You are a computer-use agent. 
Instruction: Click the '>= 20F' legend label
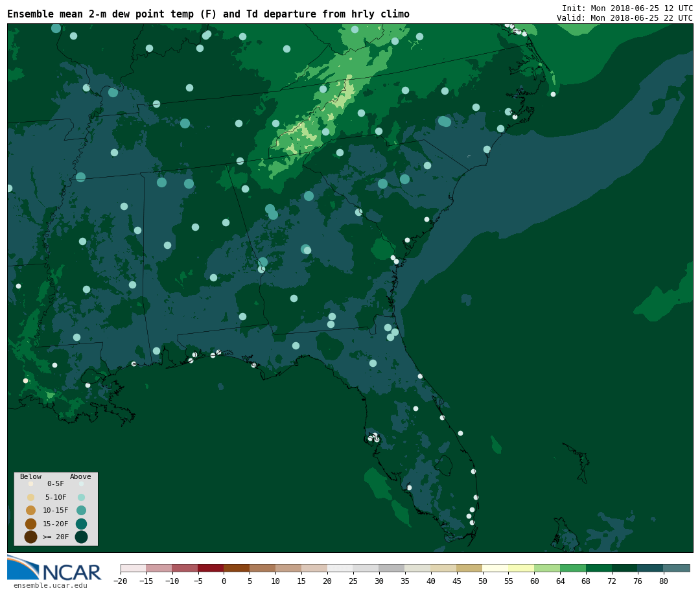click(x=56, y=537)
